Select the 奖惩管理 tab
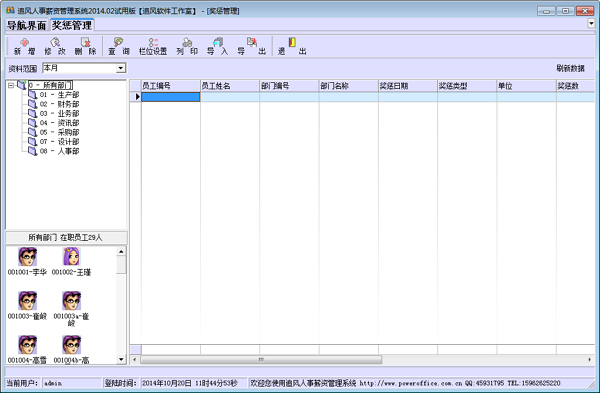This screenshot has height=393, width=600. pyautogui.click(x=72, y=25)
